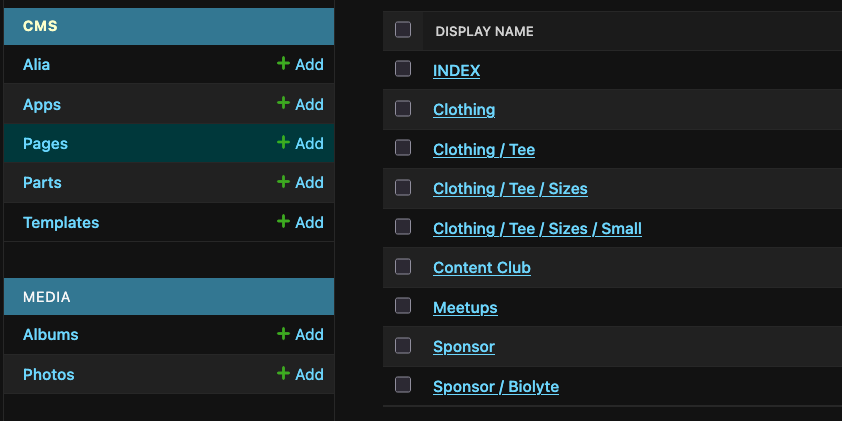Viewport: 842px width, 421px height.
Task: Add a Template using the plus icon
Action: point(283,221)
